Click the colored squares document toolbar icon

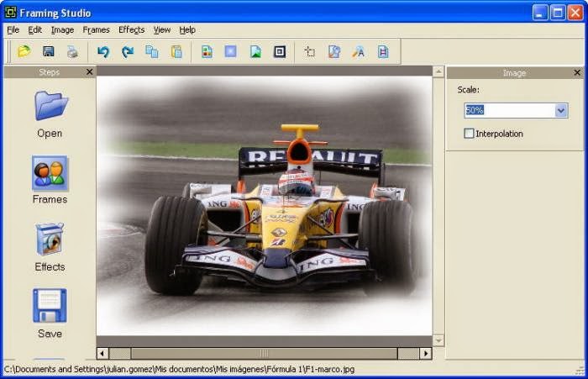pos(207,52)
